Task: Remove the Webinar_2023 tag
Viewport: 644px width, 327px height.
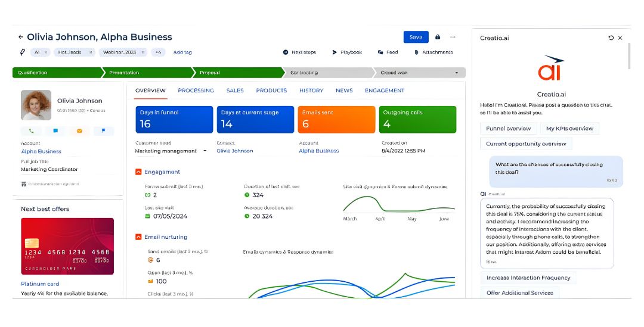Action: [x=143, y=52]
